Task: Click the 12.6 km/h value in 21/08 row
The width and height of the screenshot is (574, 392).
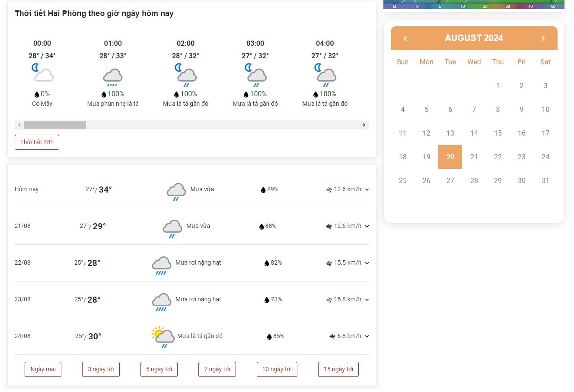Action: tap(348, 226)
